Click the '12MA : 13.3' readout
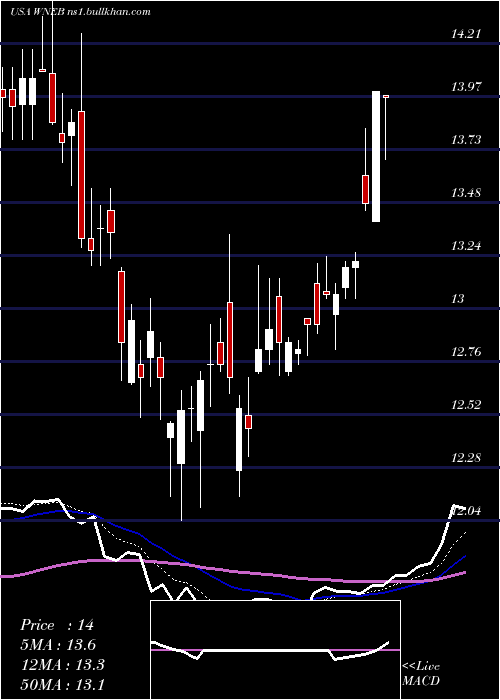 [x=62, y=665]
